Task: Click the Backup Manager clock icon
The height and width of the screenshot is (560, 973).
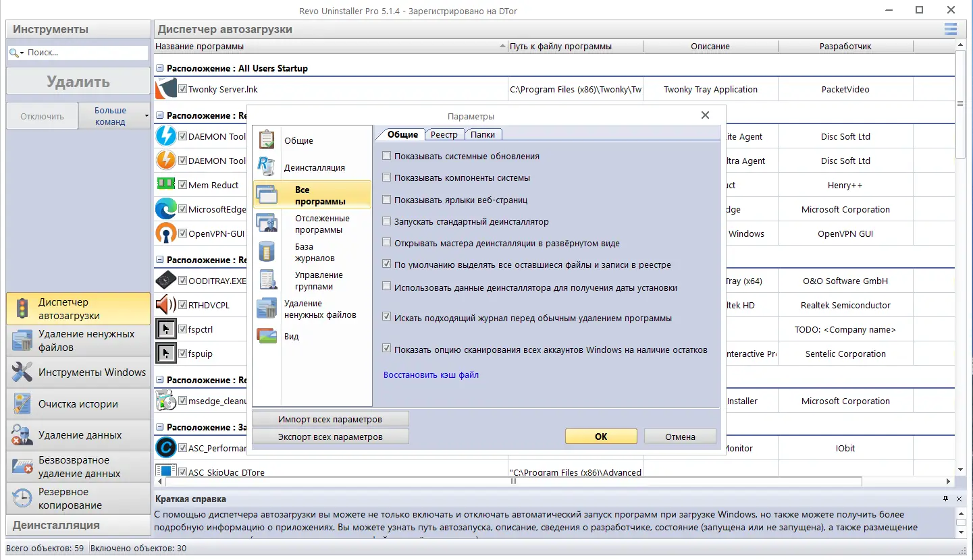Action: 22,499
